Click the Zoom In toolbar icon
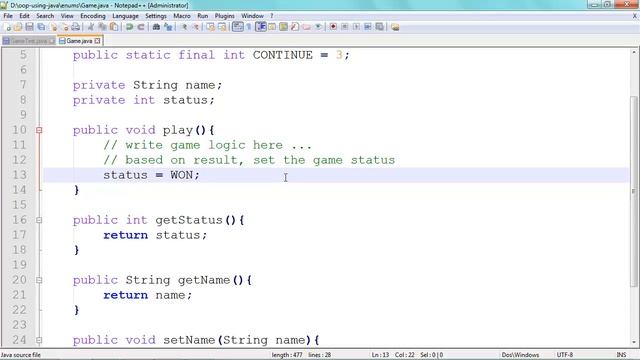 [184, 27]
